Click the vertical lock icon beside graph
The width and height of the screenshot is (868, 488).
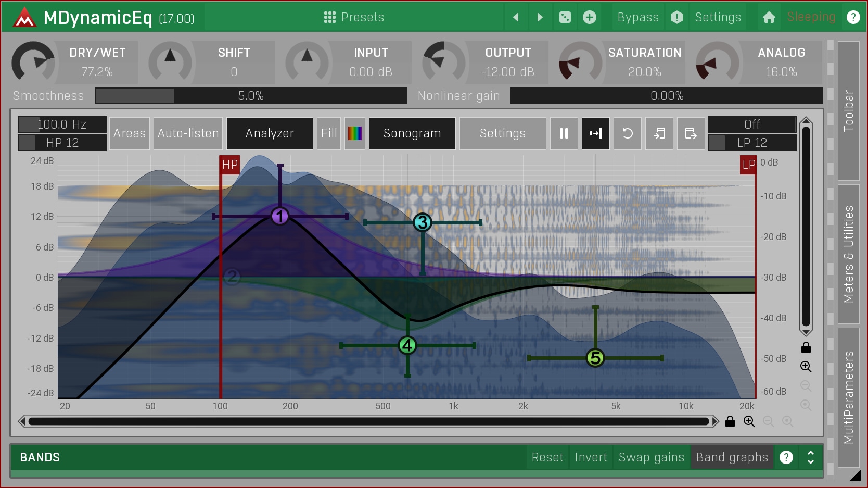click(x=806, y=347)
